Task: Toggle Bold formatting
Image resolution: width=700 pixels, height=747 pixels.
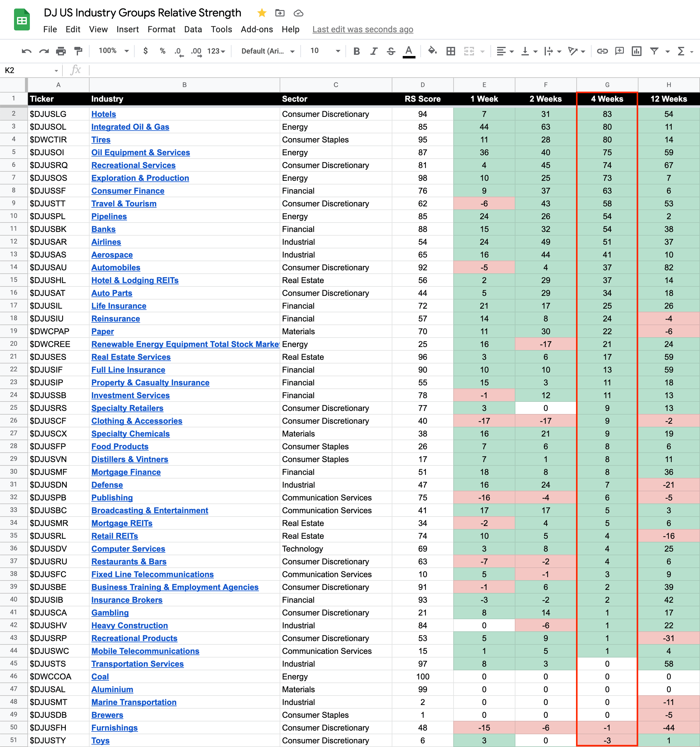Action: (356, 51)
